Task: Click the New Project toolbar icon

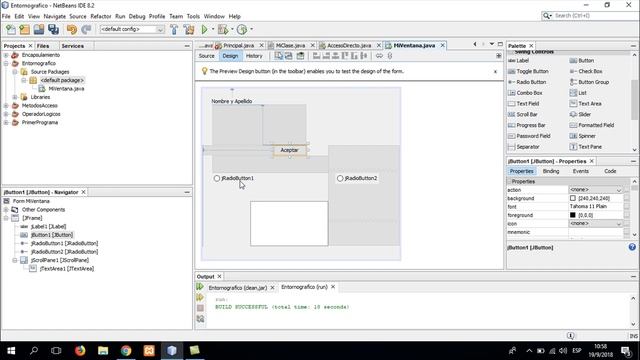Action: (x=24, y=29)
